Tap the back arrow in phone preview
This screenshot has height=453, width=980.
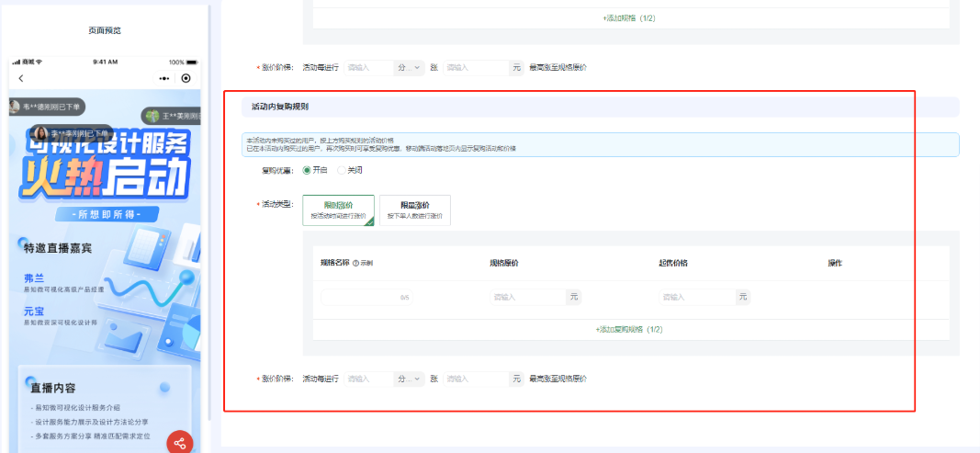(21, 79)
